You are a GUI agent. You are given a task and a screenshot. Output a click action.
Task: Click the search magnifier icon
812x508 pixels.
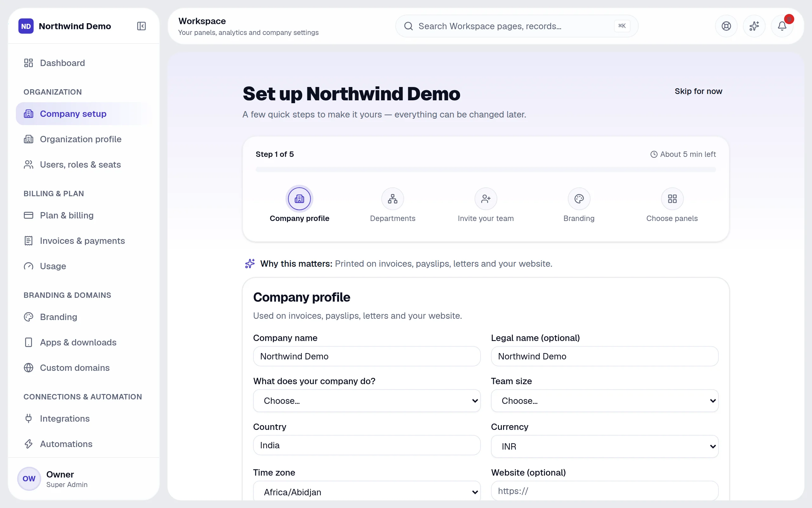pos(408,26)
